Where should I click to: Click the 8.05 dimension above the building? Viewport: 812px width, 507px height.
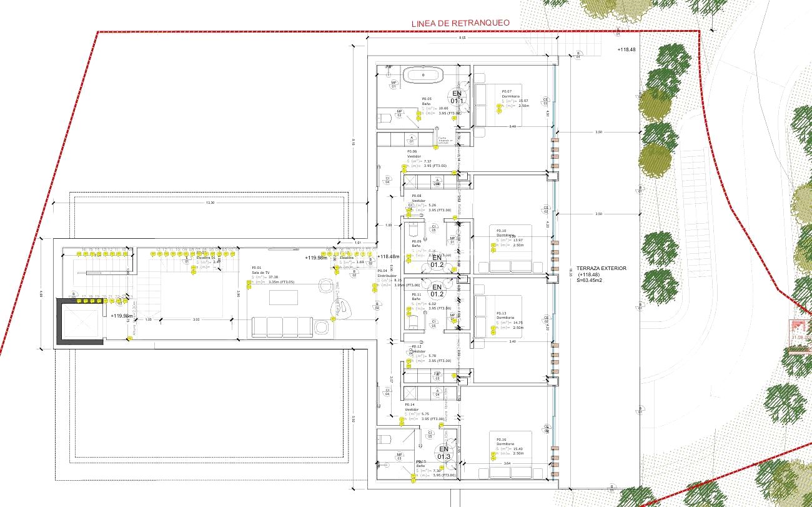pyautogui.click(x=462, y=39)
